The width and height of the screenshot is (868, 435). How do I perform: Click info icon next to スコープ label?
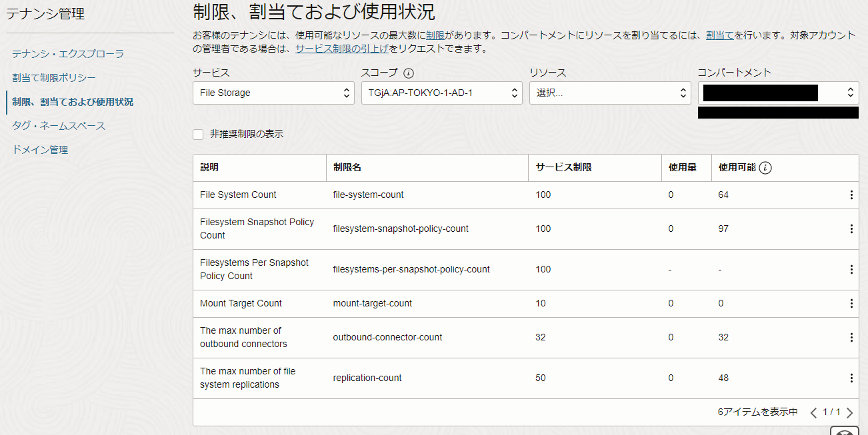click(x=409, y=73)
